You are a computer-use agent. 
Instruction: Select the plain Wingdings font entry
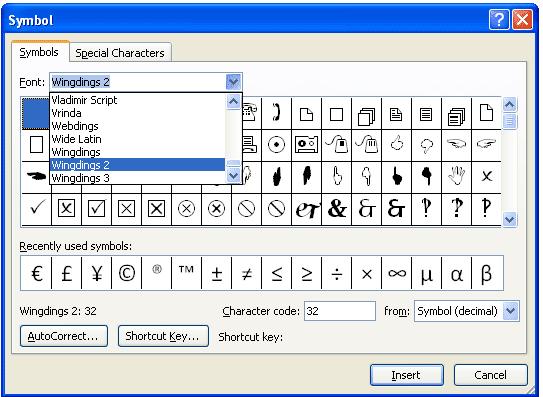[x=137, y=152]
